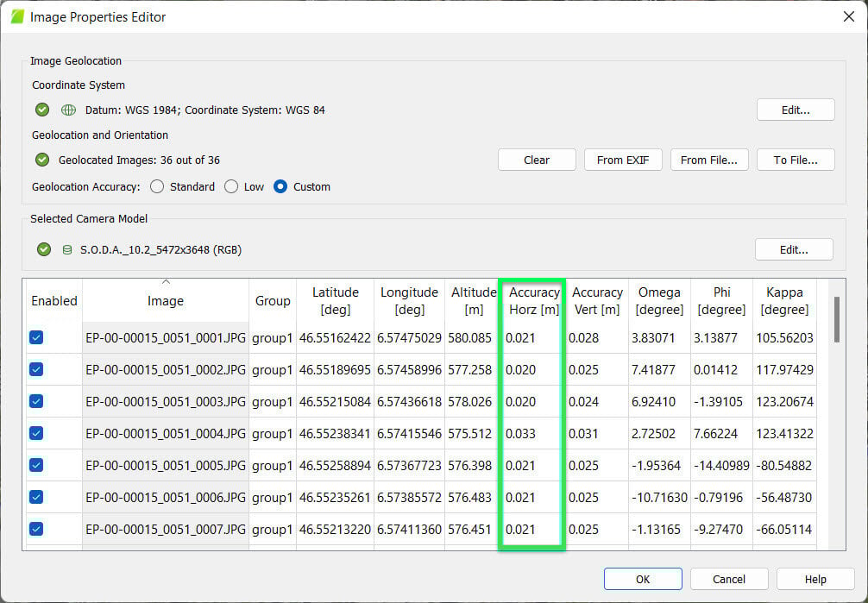Open the coordinate system Edit dialog
This screenshot has height=603, width=868.
(795, 110)
